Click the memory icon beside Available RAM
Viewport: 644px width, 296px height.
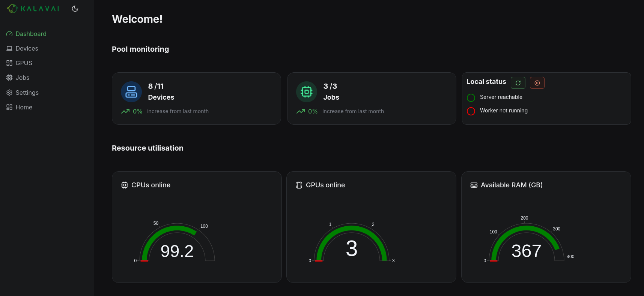point(474,185)
